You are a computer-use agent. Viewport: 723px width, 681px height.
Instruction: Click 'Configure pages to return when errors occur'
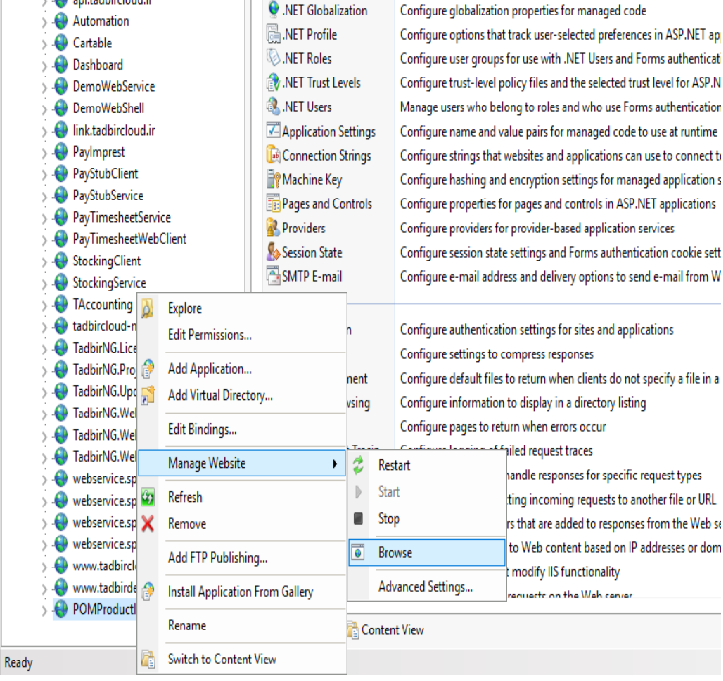point(503,427)
